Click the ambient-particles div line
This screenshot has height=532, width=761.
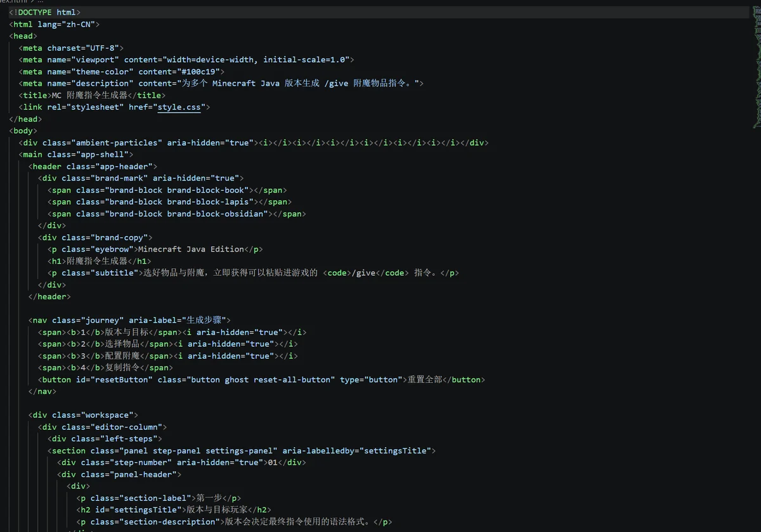[253, 143]
